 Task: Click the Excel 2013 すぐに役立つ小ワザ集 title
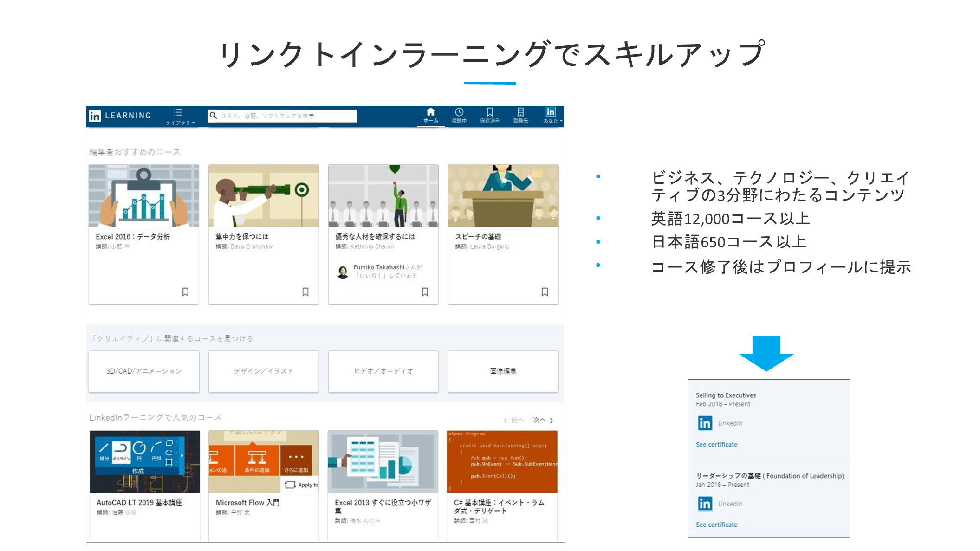(x=383, y=506)
